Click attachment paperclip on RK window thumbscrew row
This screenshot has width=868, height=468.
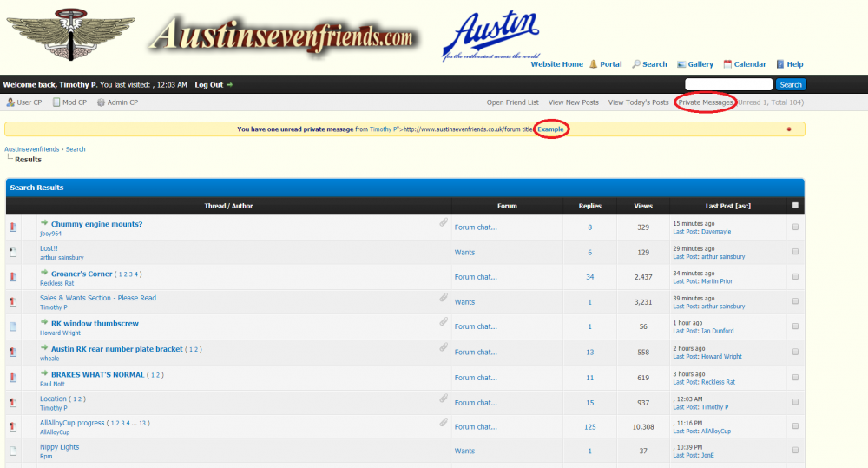[444, 321]
